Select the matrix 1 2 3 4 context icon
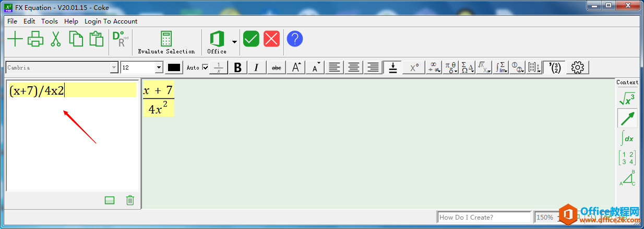The height and width of the screenshot is (229, 644). [x=627, y=158]
